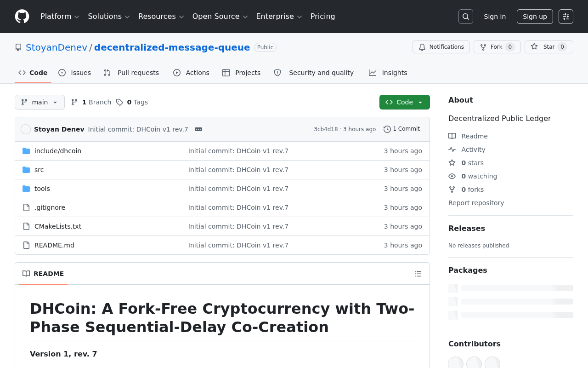Expand the Solutions menu
Viewport: 588px width, 368px height.
point(109,17)
